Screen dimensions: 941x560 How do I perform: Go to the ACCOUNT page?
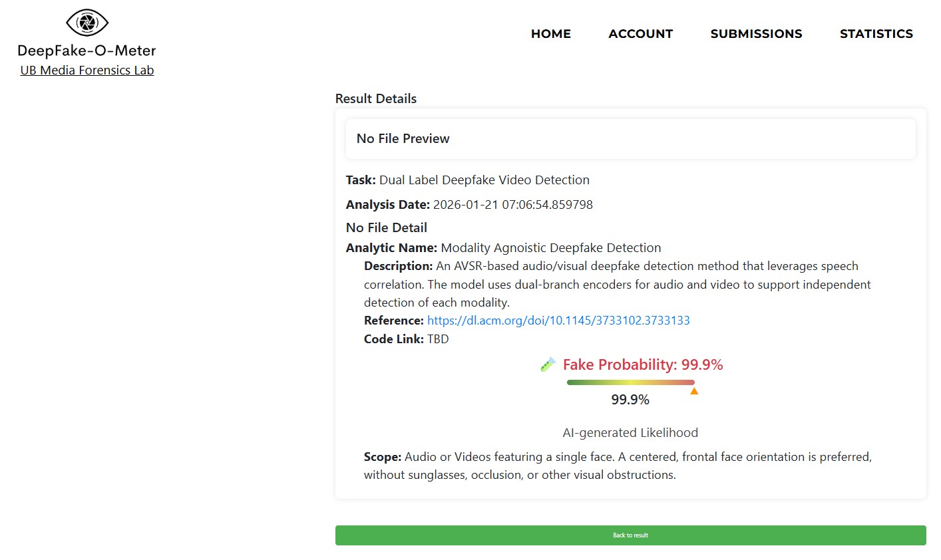coord(640,34)
